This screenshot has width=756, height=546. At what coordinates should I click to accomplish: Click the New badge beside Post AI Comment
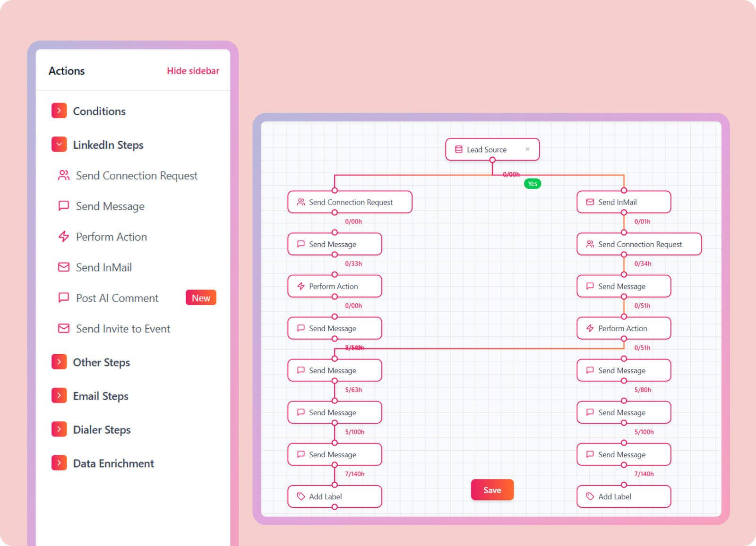201,298
